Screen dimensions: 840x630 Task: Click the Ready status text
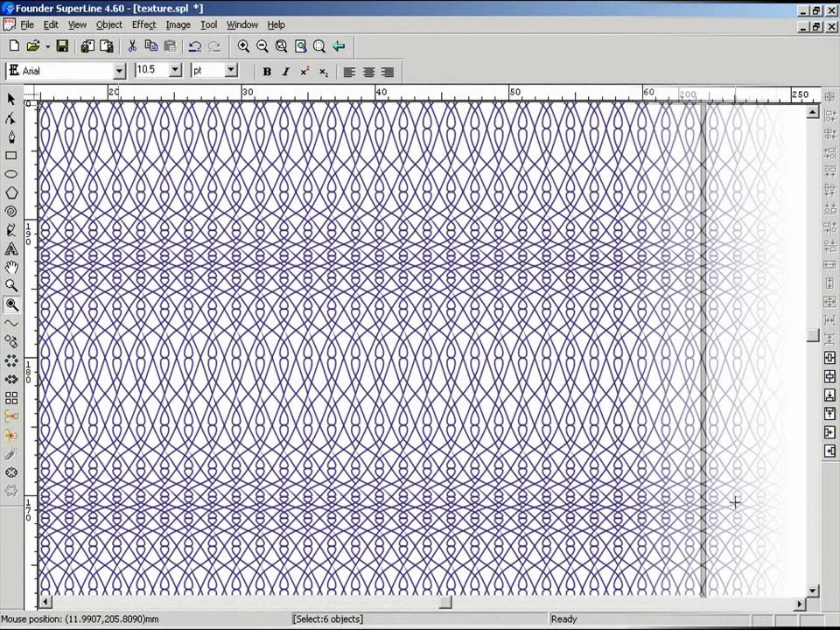coord(564,619)
